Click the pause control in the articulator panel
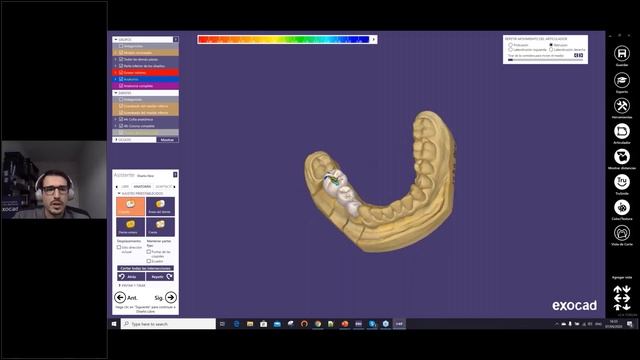640x360 pixels. coord(578,55)
